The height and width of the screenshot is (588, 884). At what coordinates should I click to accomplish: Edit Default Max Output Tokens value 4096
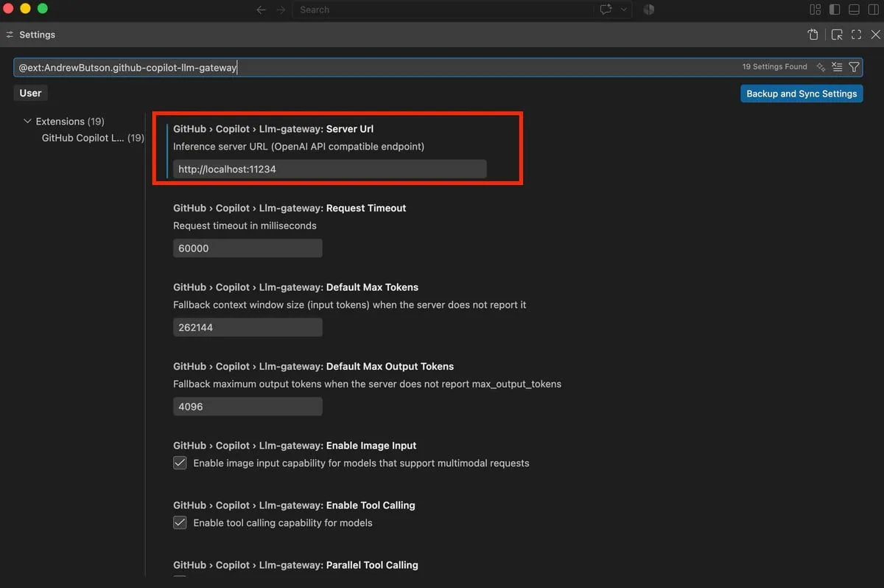(x=248, y=406)
